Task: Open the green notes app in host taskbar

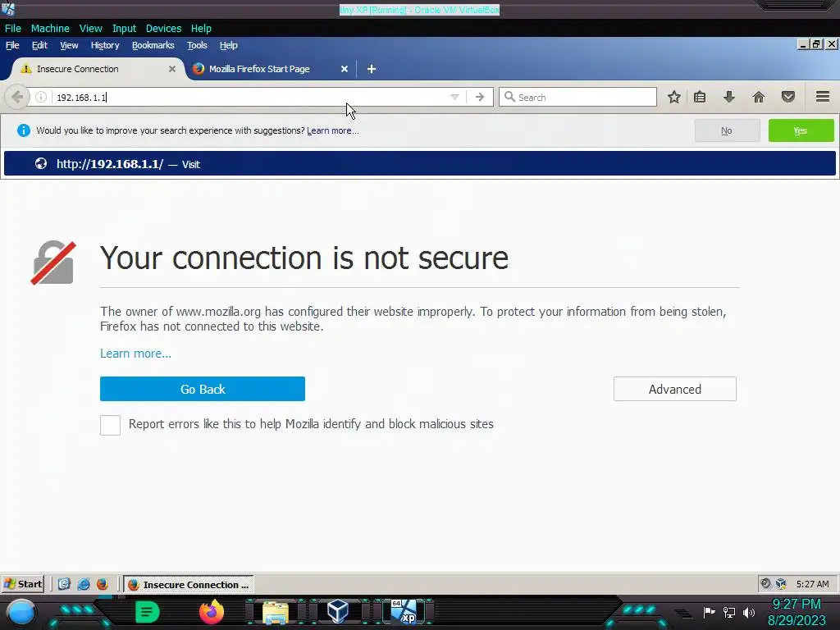Action: pyautogui.click(x=148, y=612)
